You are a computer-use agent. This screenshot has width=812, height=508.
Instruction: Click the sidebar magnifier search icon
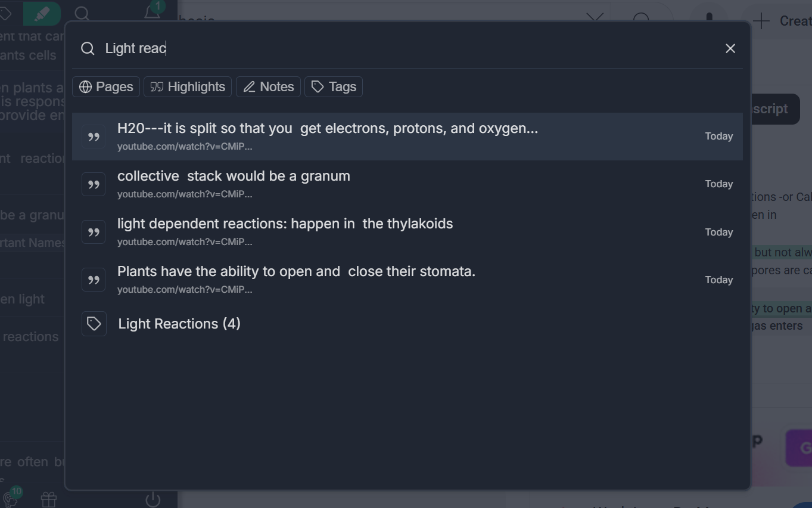click(x=82, y=14)
